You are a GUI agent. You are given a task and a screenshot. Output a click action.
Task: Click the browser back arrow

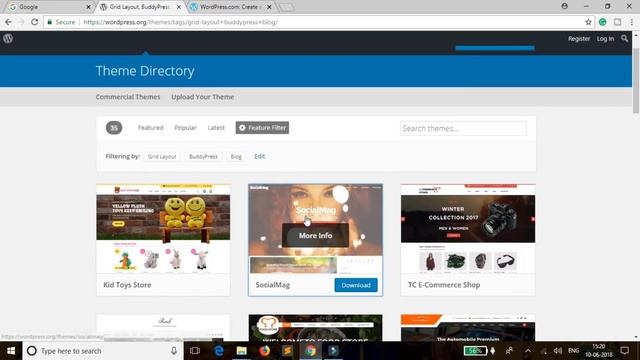(9, 22)
